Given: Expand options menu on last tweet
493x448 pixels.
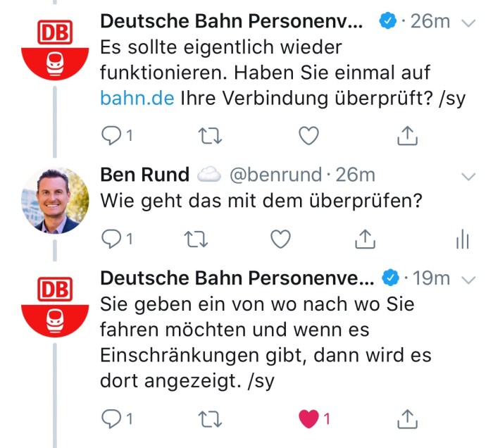Looking at the screenshot, I should point(468,279).
